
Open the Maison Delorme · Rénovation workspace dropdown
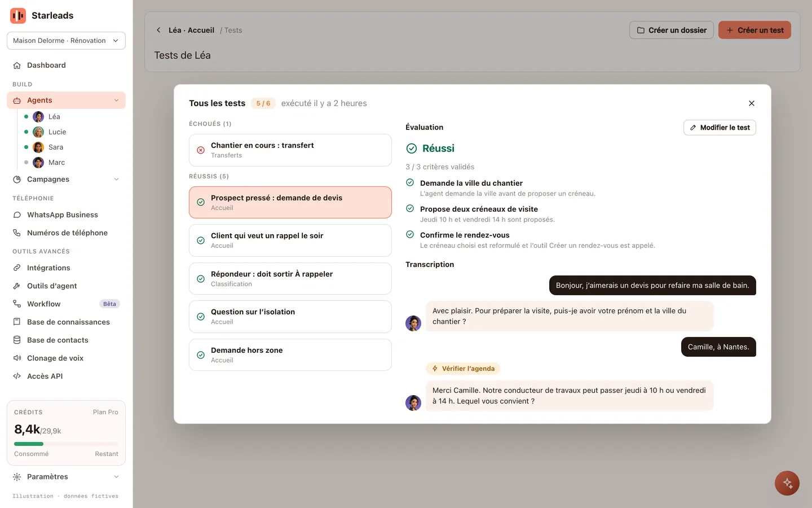pos(66,41)
